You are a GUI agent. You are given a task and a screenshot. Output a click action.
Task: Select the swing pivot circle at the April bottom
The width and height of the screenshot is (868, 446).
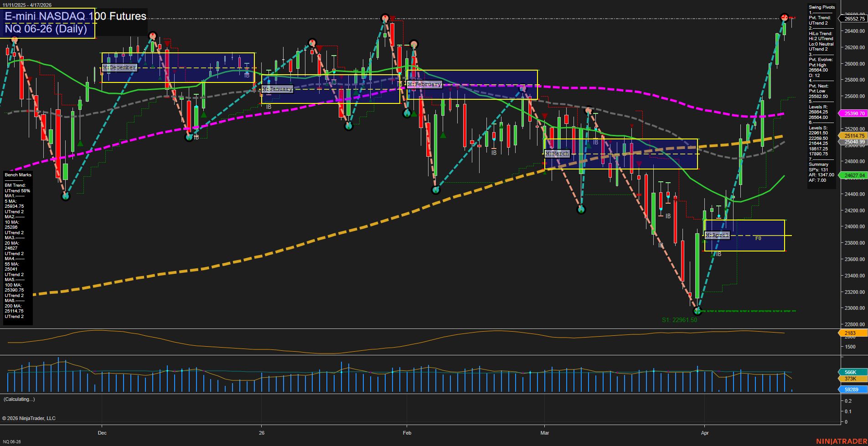697,311
